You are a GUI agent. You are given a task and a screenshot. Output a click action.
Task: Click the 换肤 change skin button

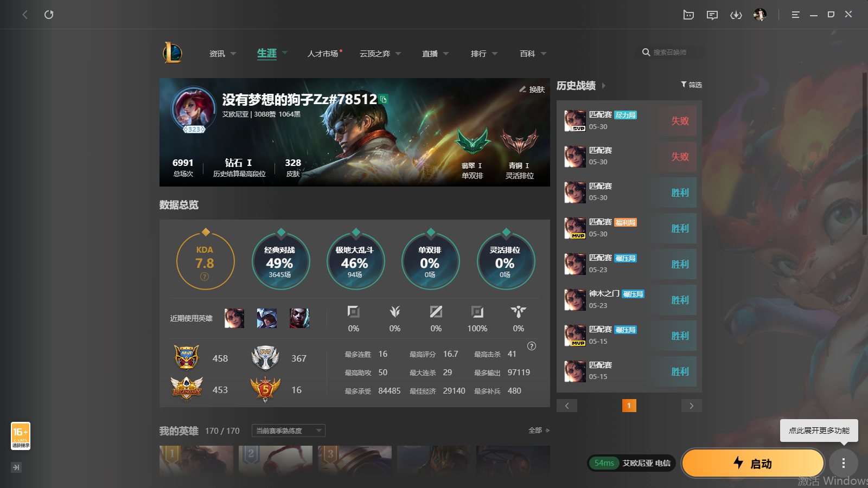tap(532, 89)
